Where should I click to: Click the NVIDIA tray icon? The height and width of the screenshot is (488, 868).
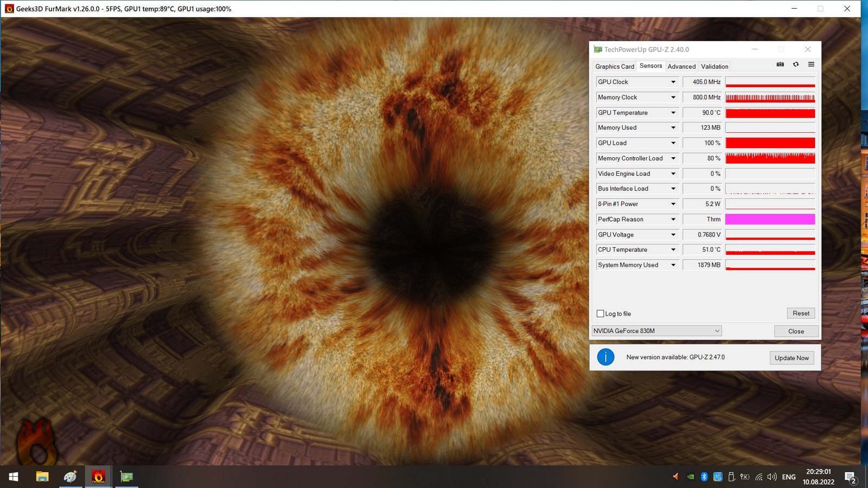tap(690, 477)
